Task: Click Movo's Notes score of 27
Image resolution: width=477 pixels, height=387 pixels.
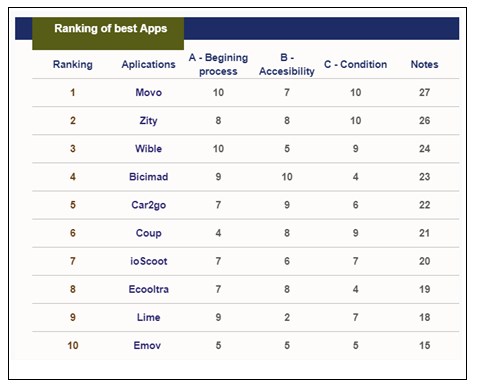Action: 424,92
